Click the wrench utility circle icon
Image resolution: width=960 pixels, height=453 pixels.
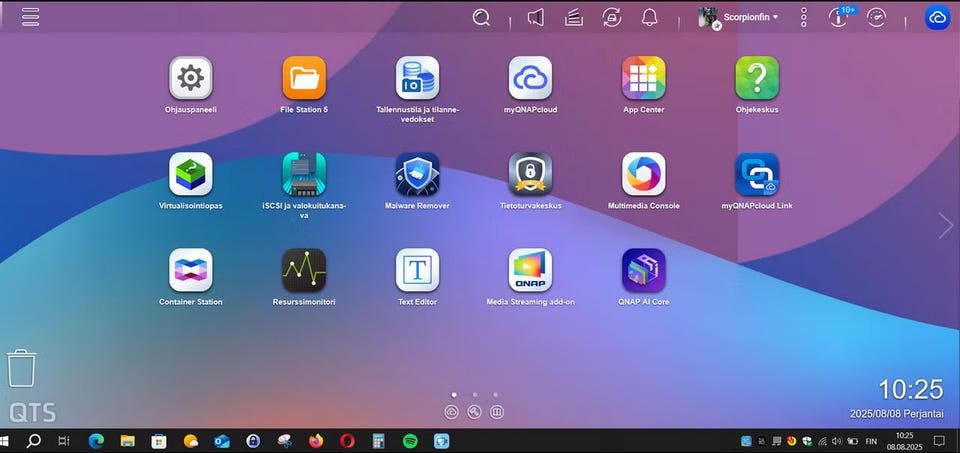[474, 412]
